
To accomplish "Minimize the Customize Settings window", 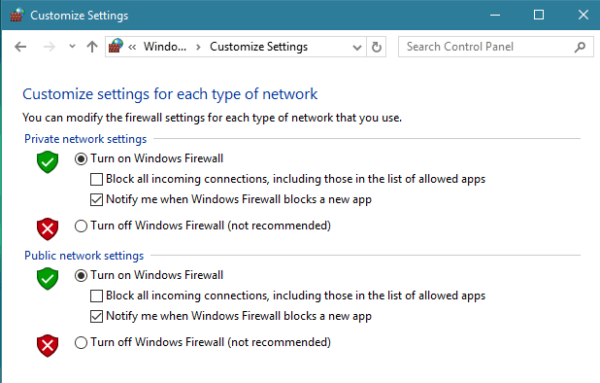I will click(495, 15).
